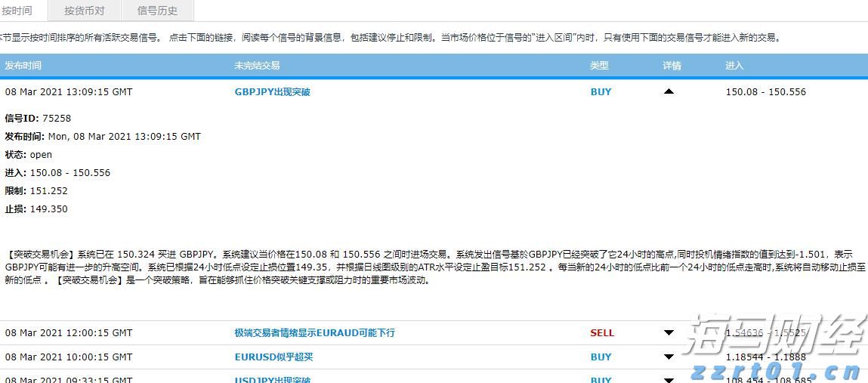This screenshot has width=868, height=383.
Task: Open the USDJPY出现突破 signal link
Action: 272,378
